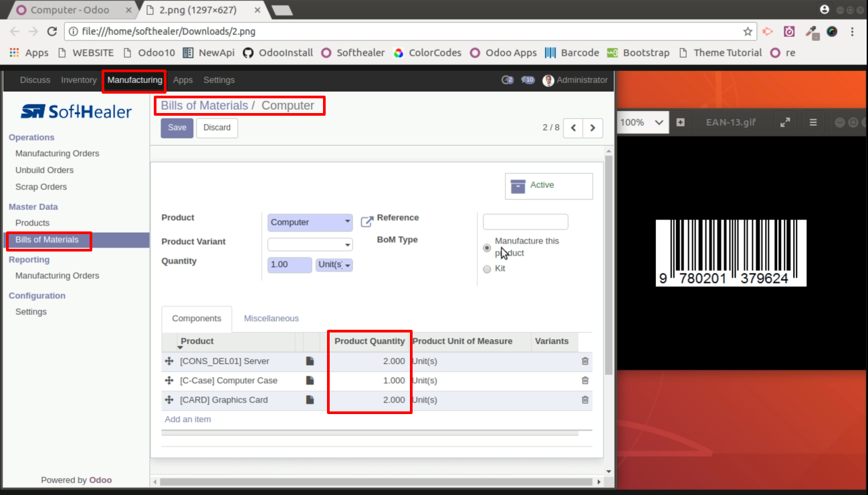Open the Settings menu in Odoo navbar

(219, 80)
